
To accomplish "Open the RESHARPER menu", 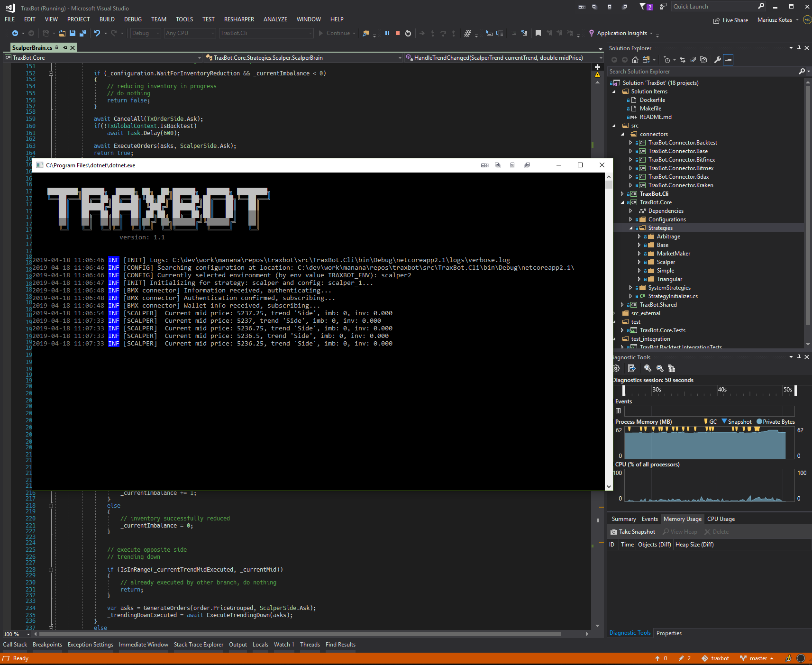I will (239, 19).
